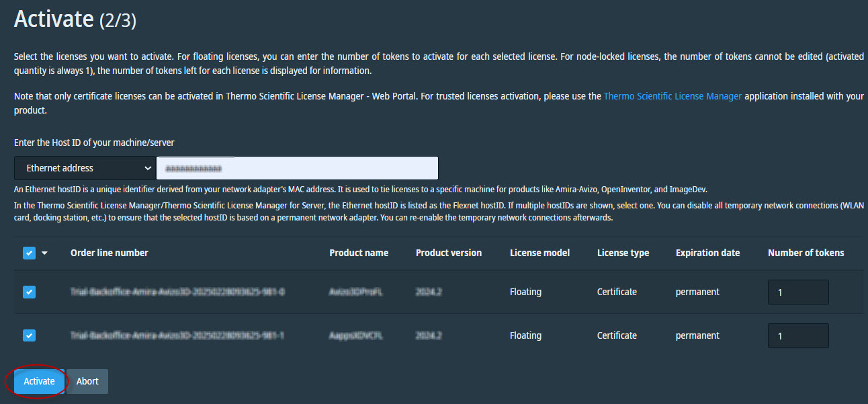
Task: Select the "Product name" column header
Action: tap(359, 253)
